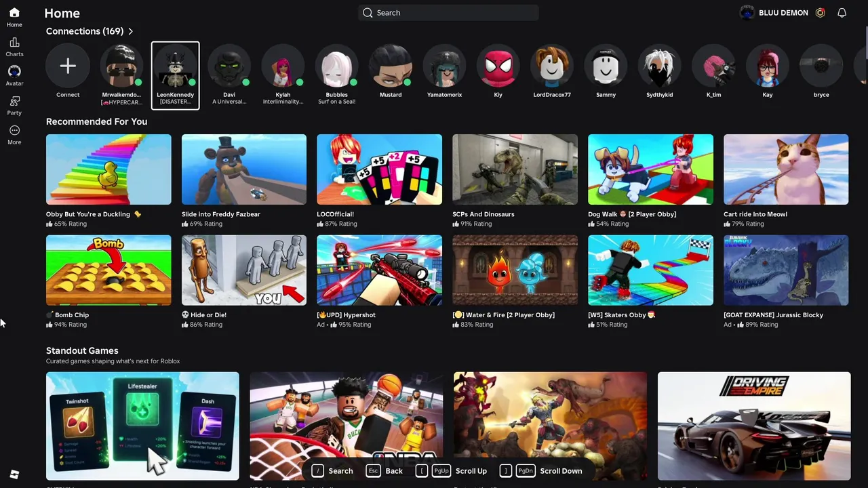Open Hypershot game thumbnail
Image resolution: width=868 pixels, height=488 pixels.
[379, 270]
